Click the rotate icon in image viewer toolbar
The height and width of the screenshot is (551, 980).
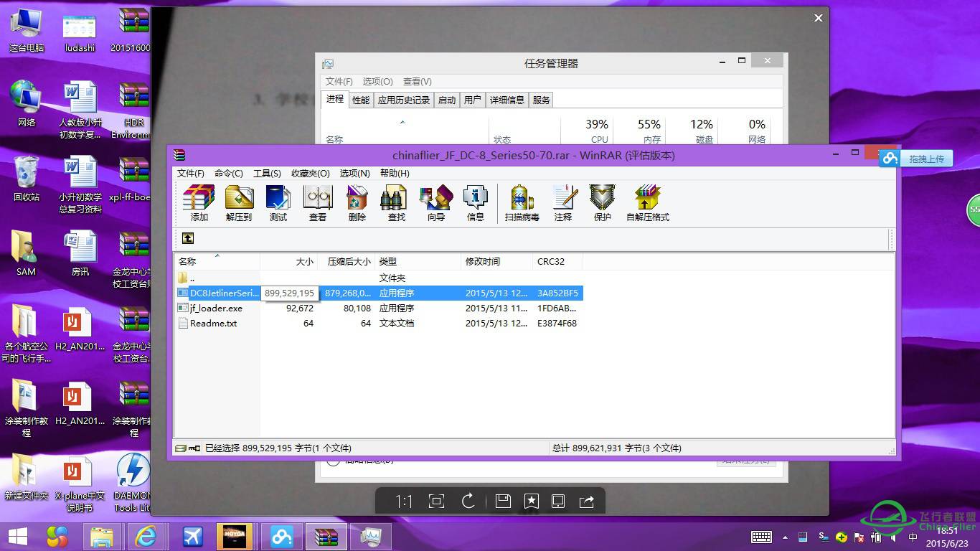[x=468, y=501]
